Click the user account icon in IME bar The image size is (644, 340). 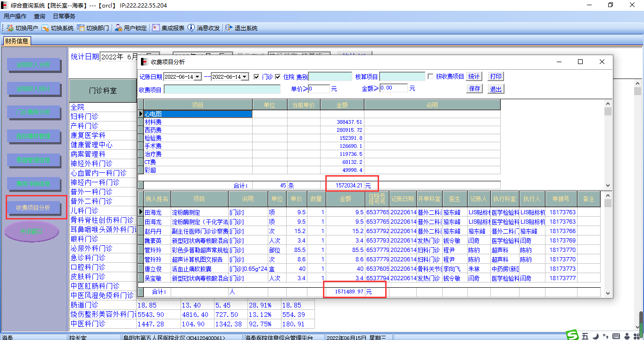pyautogui.click(x=627, y=336)
